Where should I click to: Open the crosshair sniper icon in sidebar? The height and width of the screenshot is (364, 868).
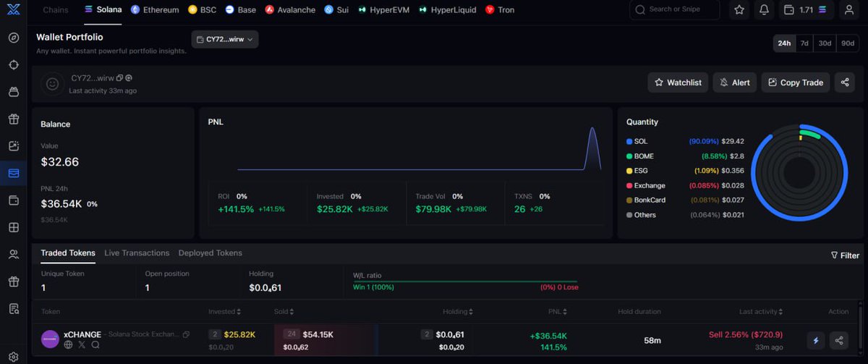tap(14, 64)
